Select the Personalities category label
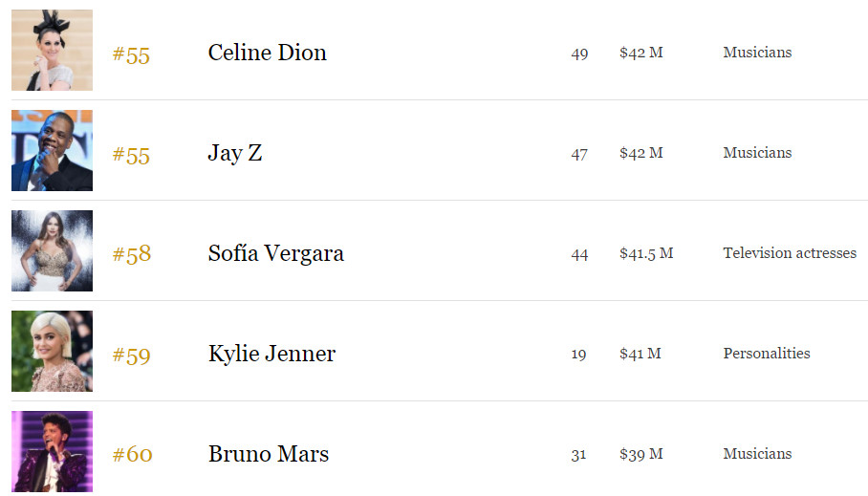This screenshot has height=496, width=868. (x=766, y=354)
